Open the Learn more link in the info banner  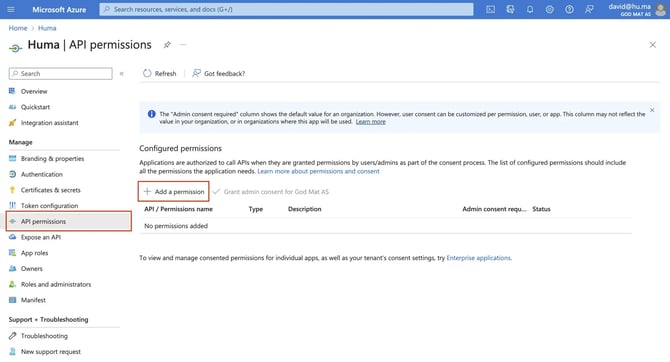[370, 122]
